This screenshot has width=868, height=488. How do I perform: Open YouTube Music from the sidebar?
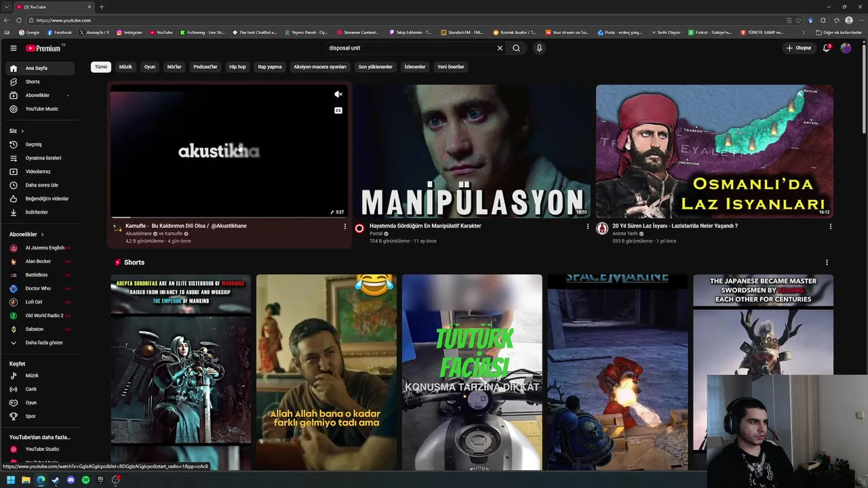coord(40,109)
